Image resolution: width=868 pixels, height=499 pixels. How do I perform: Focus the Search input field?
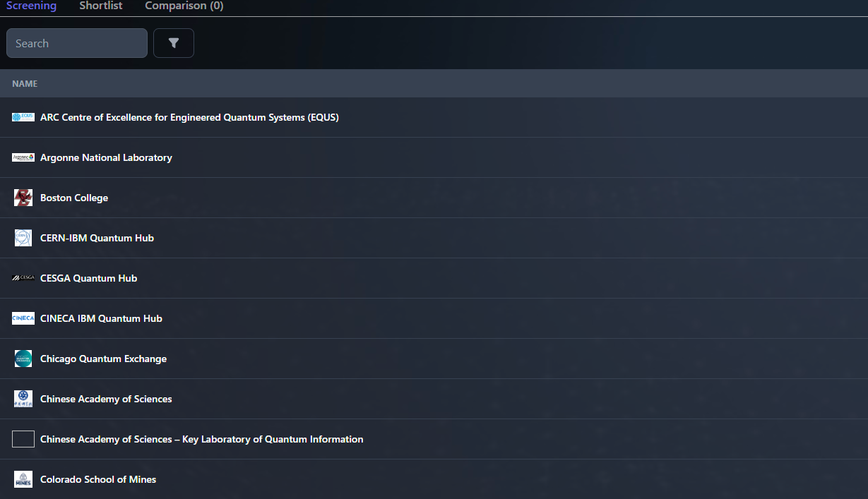(x=76, y=43)
